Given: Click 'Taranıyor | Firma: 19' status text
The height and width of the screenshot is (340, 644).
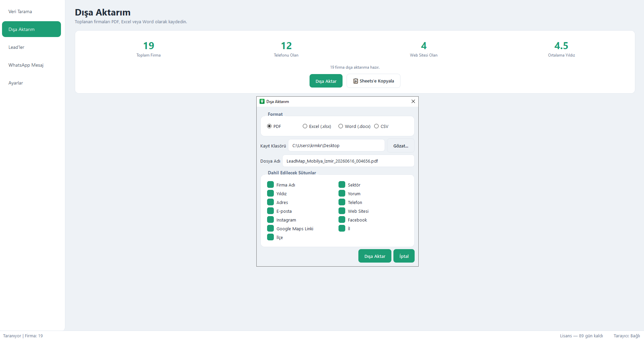Looking at the screenshot, I should [23, 336].
